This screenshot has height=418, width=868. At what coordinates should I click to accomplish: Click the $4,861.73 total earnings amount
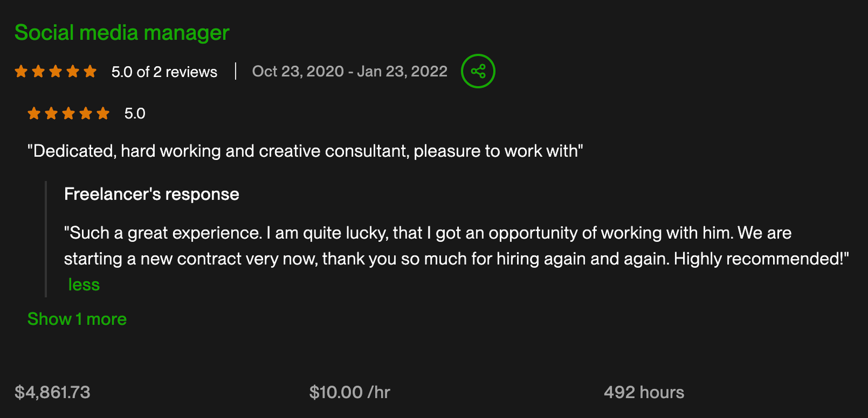click(x=53, y=392)
